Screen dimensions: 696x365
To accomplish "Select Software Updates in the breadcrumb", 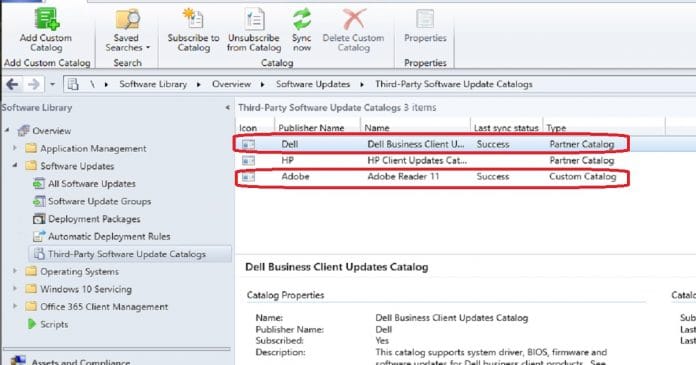I will pos(313,84).
